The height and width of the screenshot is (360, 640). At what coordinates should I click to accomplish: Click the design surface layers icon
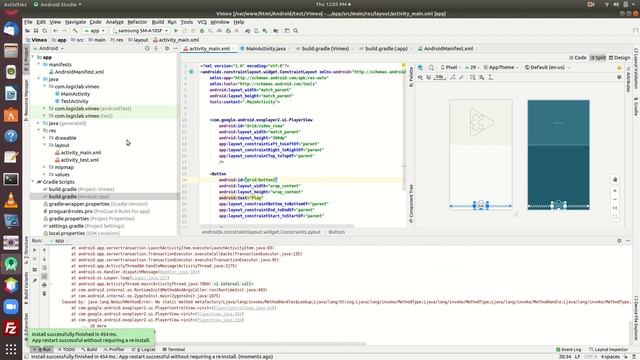coord(420,67)
